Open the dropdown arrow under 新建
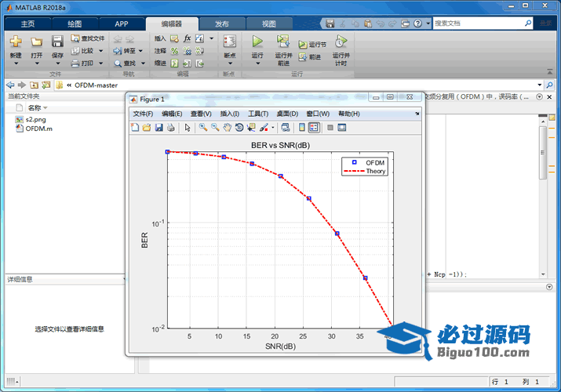This screenshot has width=561, height=392. [x=16, y=64]
